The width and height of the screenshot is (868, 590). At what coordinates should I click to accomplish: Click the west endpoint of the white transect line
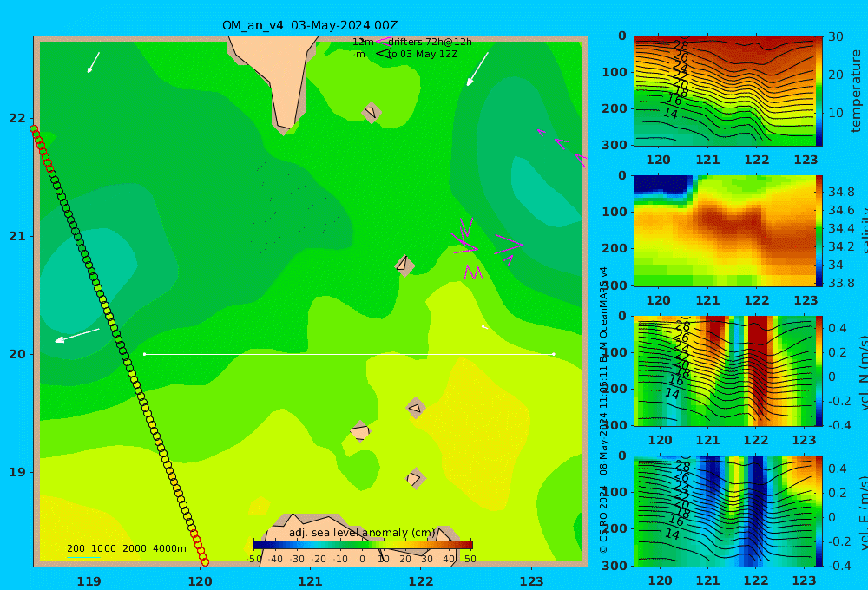[144, 354]
